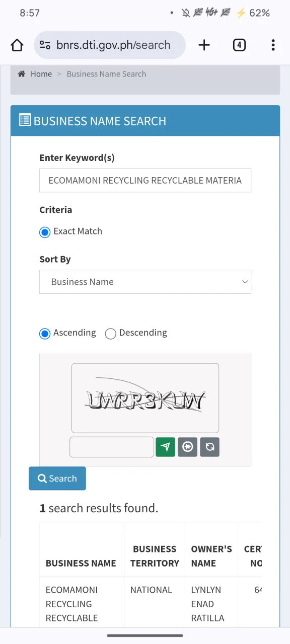Viewport: 290px width, 644px height.
Task: Refresh the captcha image
Action: [209, 447]
